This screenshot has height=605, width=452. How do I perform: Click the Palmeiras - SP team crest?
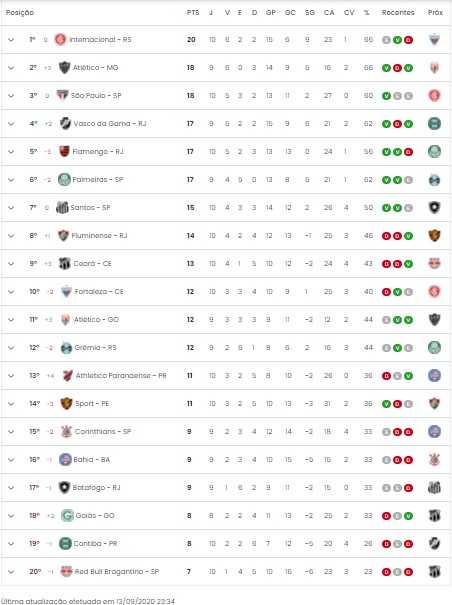tap(64, 179)
